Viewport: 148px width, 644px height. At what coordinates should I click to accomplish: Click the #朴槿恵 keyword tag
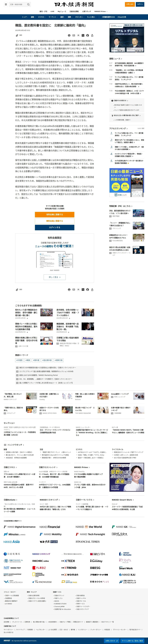tap(19, 360)
